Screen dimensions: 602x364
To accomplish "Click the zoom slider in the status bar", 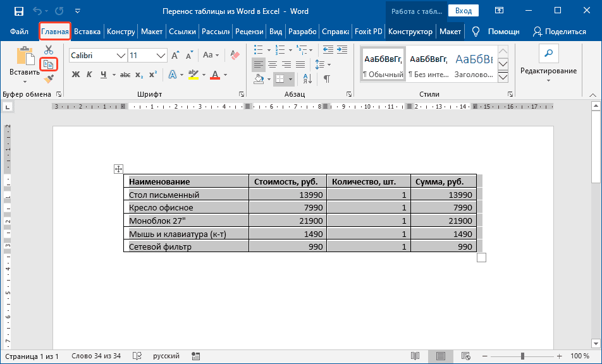I will click(x=524, y=356).
